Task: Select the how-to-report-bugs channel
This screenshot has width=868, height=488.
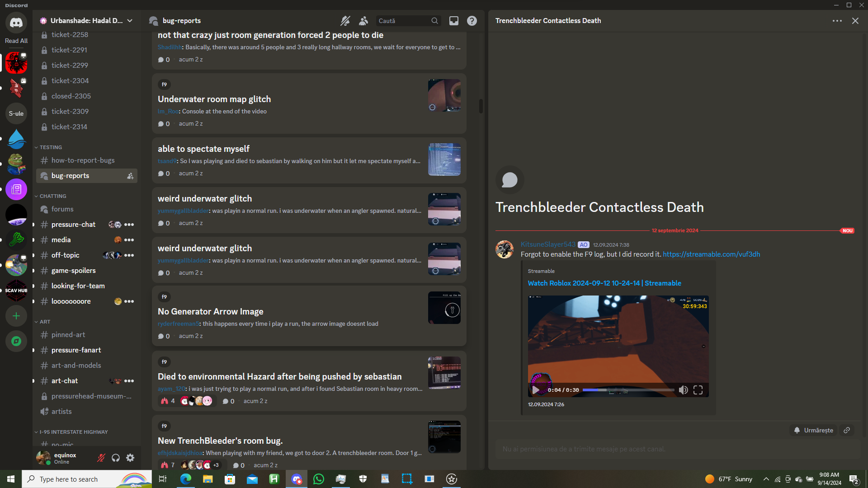Action: (83, 160)
